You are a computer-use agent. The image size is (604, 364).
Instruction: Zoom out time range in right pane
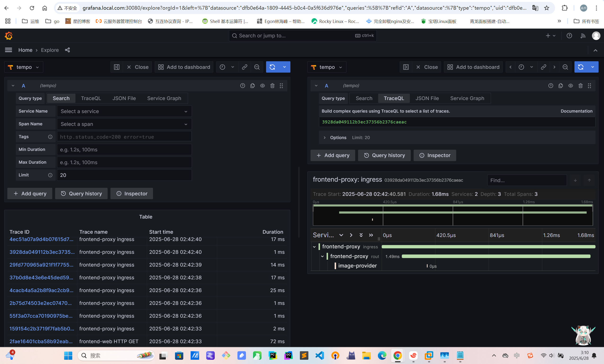point(565,67)
